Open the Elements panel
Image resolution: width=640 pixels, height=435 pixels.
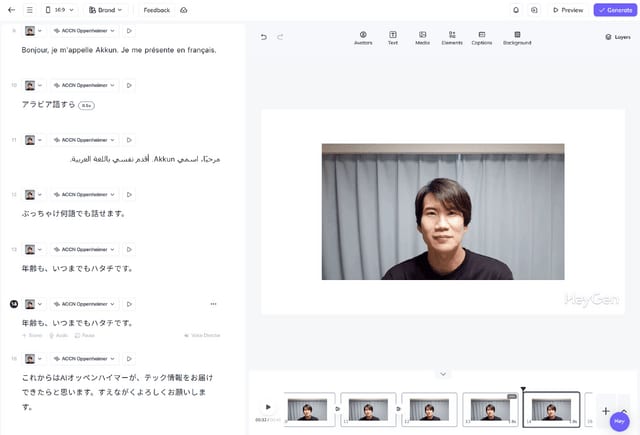[x=452, y=37]
